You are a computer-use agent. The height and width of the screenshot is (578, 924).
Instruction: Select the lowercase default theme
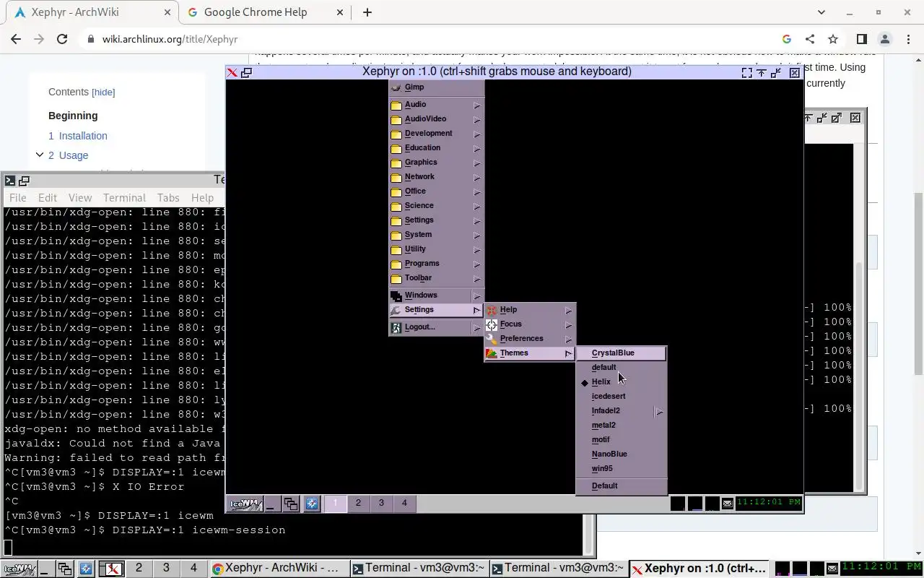622,367
